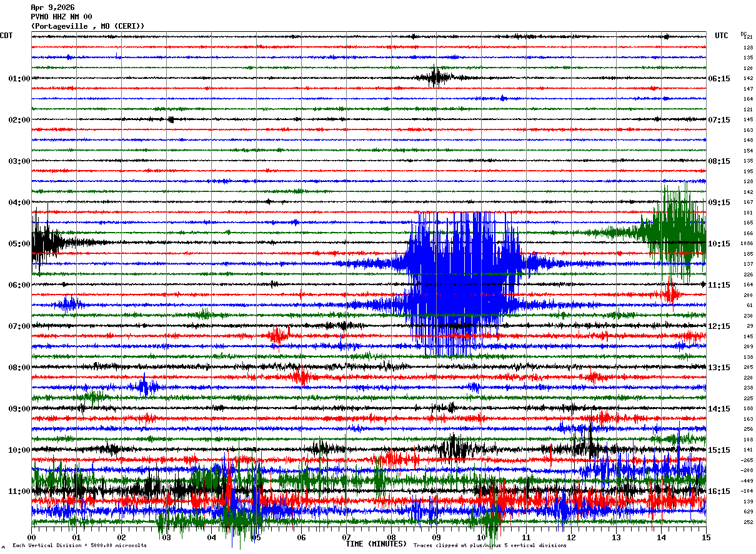Click the '09:15' UTC time label
Viewport: 756px width, 554px height.
pyautogui.click(x=719, y=203)
